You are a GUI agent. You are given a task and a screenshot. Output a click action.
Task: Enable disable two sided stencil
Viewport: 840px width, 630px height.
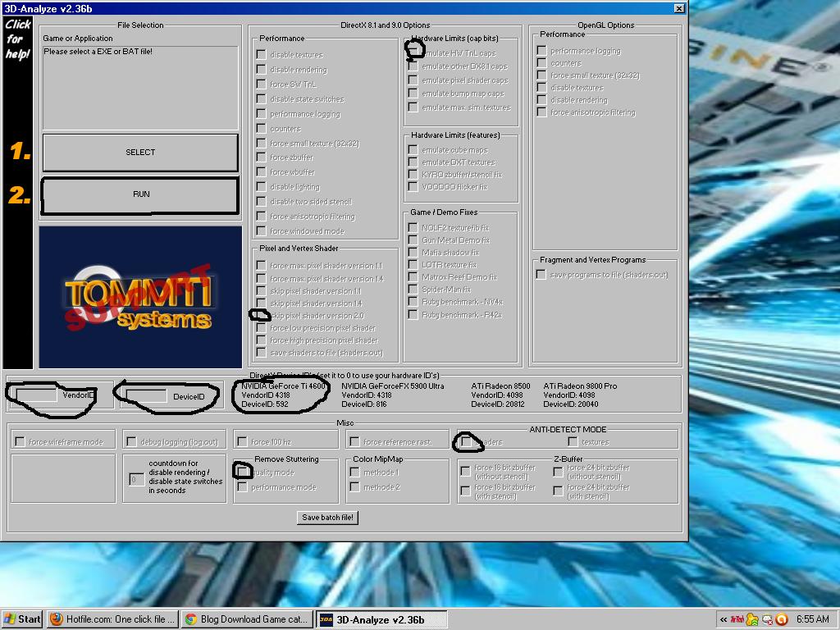(262, 202)
